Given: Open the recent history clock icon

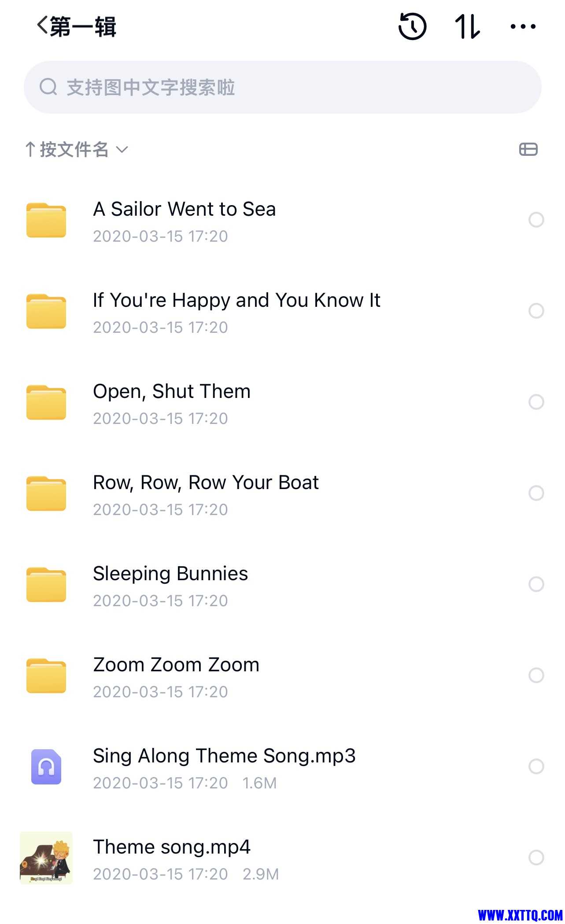Looking at the screenshot, I should click(x=412, y=26).
